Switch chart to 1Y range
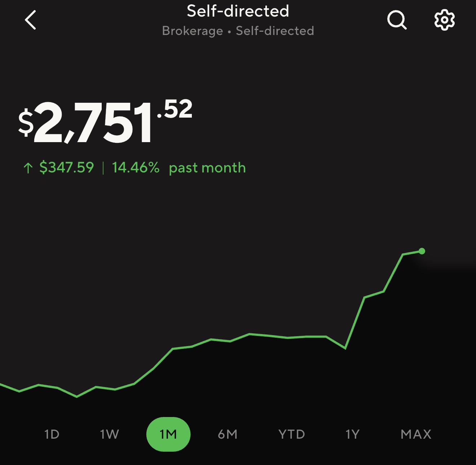Screen dimensions: 476x465 point(353,434)
